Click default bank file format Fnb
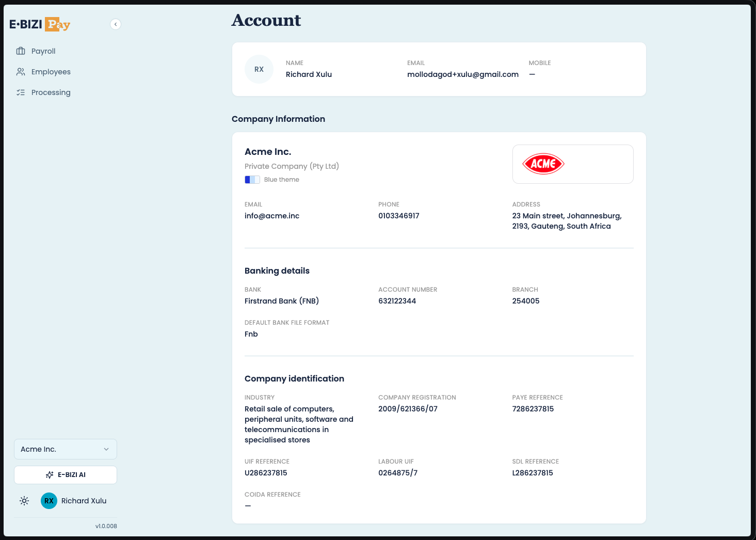The image size is (756, 540). click(251, 334)
